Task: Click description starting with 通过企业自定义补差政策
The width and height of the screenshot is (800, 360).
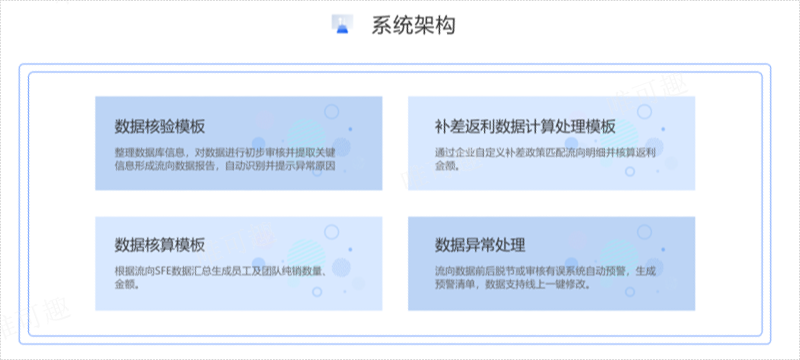Action: pyautogui.click(x=545, y=159)
